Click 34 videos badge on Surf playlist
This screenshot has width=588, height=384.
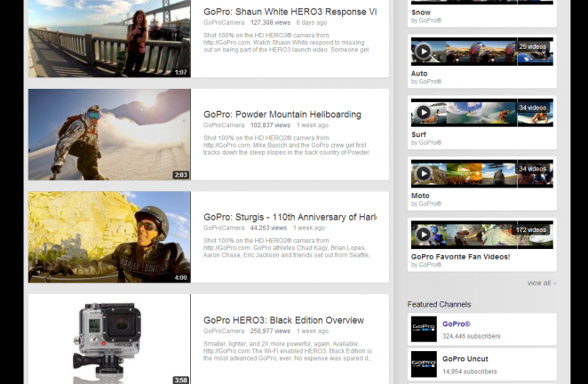(533, 108)
